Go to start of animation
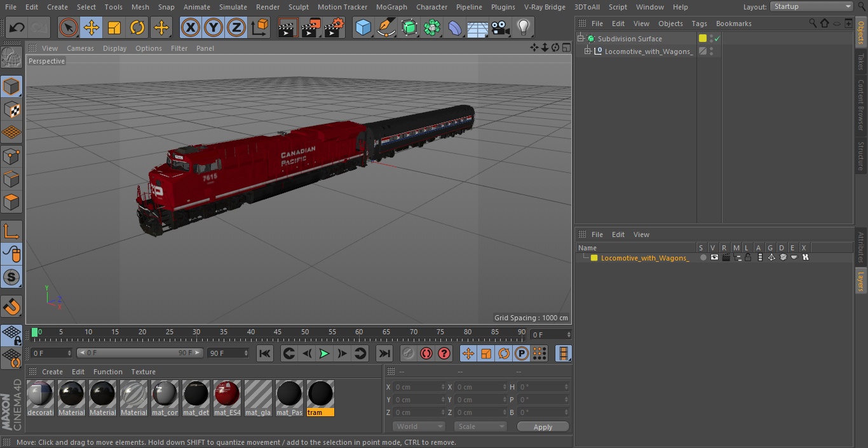Screen dimensions: 868x448 coord(265,353)
